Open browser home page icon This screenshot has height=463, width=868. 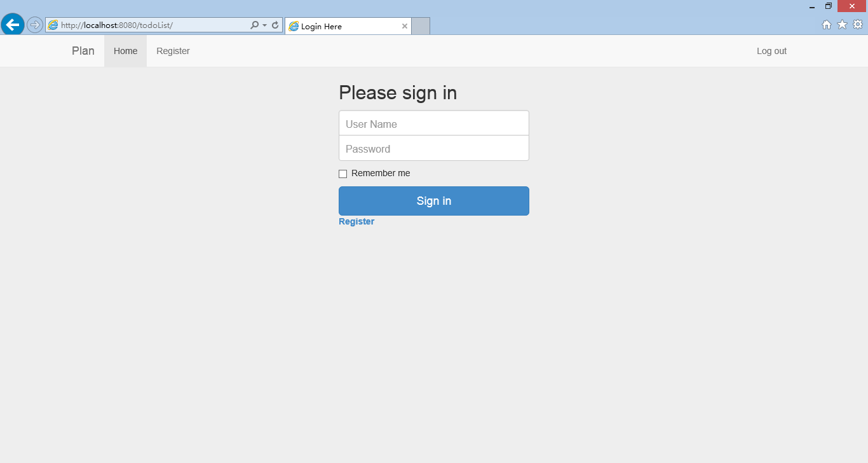pos(827,25)
